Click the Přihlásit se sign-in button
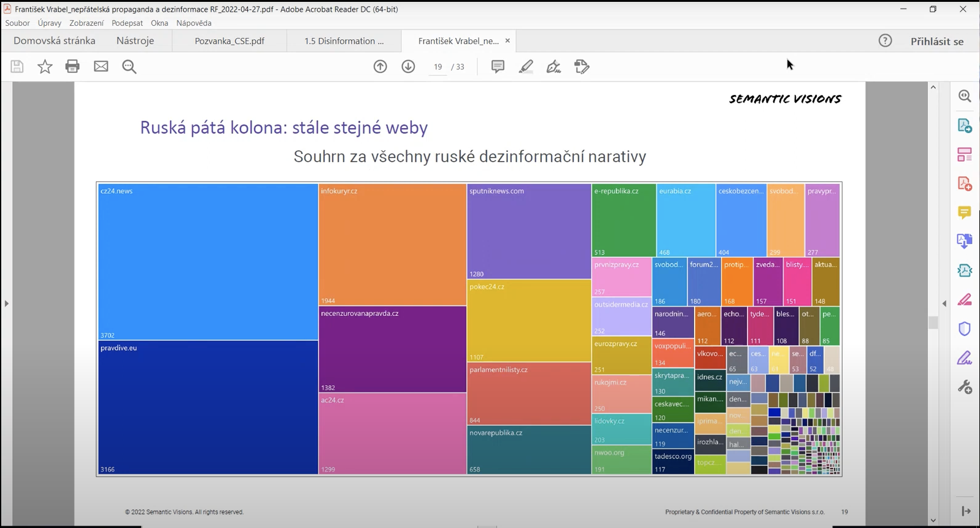Image resolution: width=980 pixels, height=528 pixels. pyautogui.click(x=937, y=41)
